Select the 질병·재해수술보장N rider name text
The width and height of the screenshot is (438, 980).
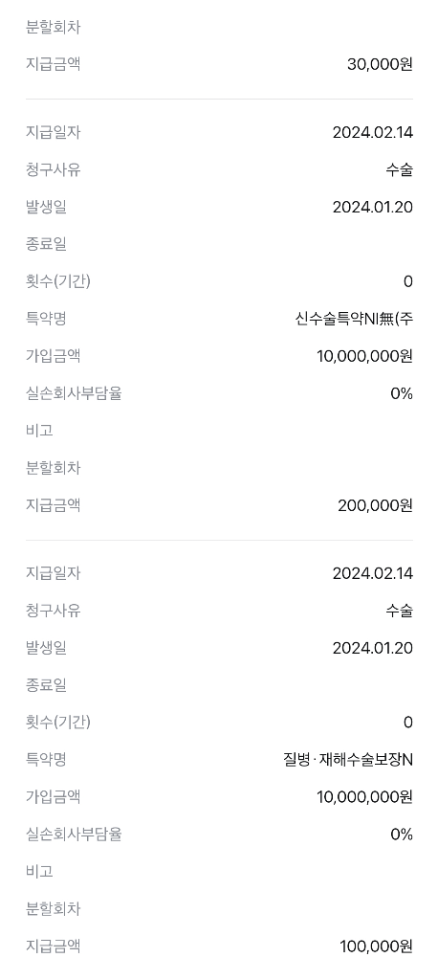pyautogui.click(x=348, y=760)
